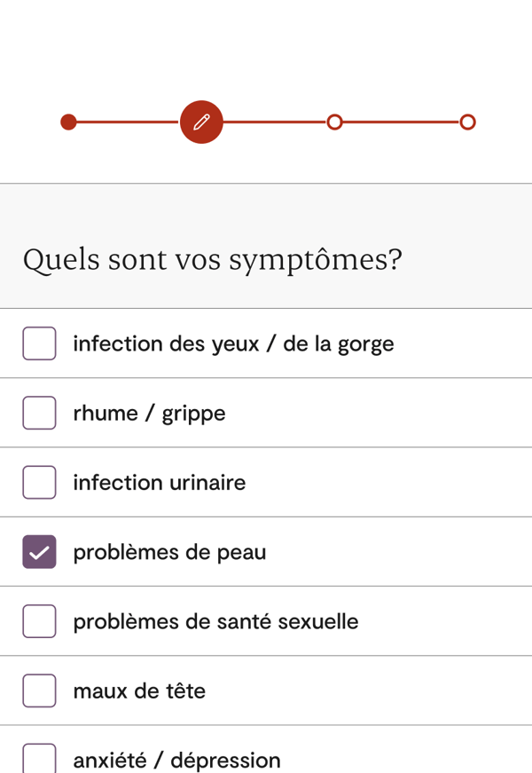Click the "infection urinaire" option text

[x=160, y=483]
